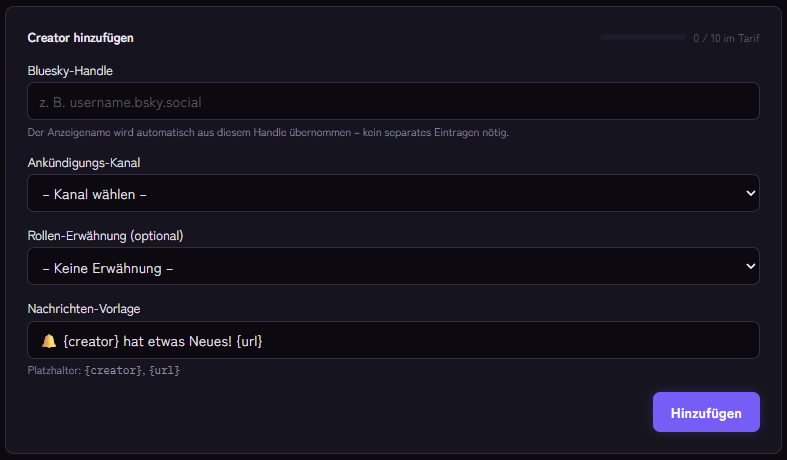Place cursor on 'hat etwas Neues!' in the template

point(177,341)
